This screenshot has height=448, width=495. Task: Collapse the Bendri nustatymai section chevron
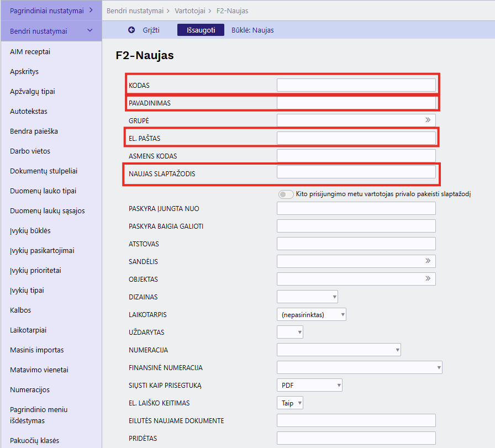point(90,30)
